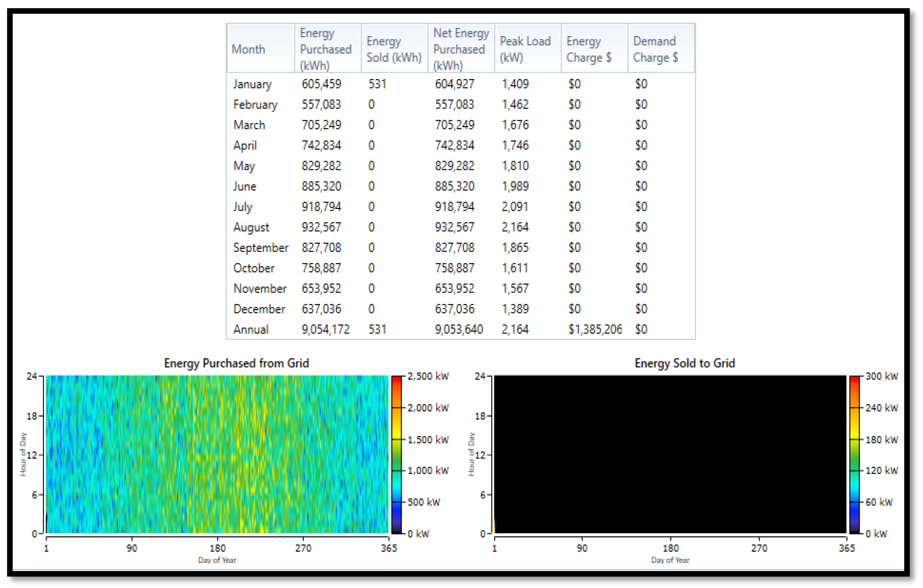
Task: Select the Energy Charge $ column header
Action: pos(594,49)
